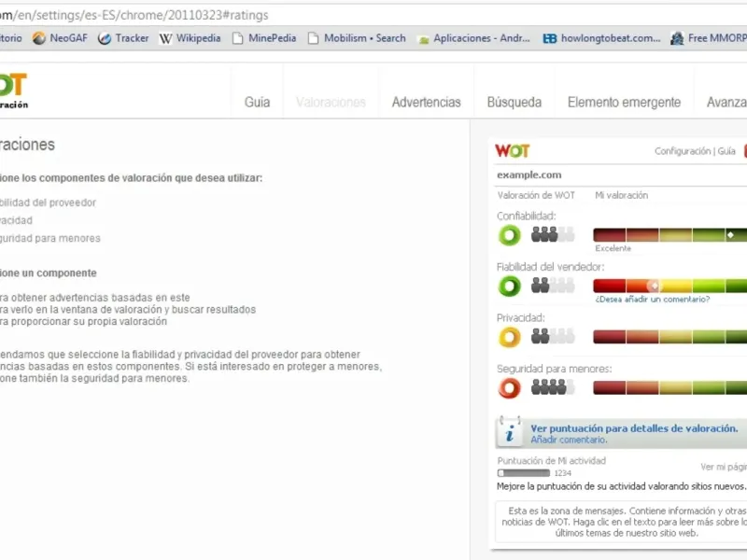
Task: Click the Mi valoración column label
Action: 621,195
